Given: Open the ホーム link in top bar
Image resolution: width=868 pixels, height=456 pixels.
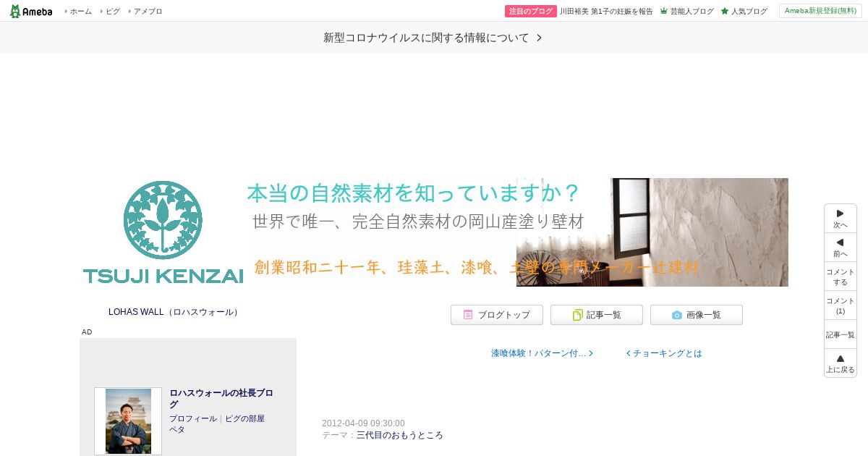Looking at the screenshot, I should point(80,12).
